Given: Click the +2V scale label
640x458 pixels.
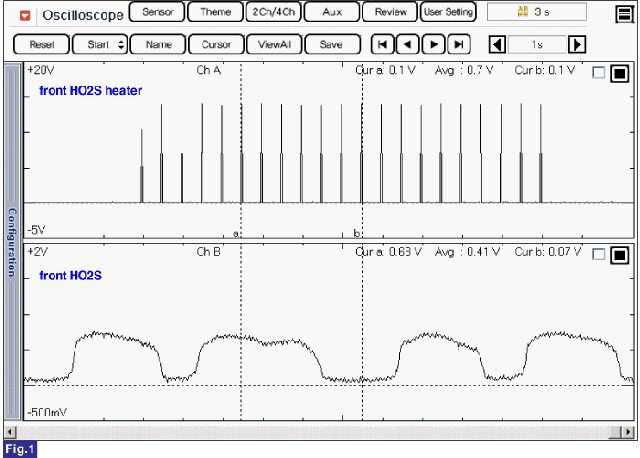Looking at the screenshot, I should [38, 252].
